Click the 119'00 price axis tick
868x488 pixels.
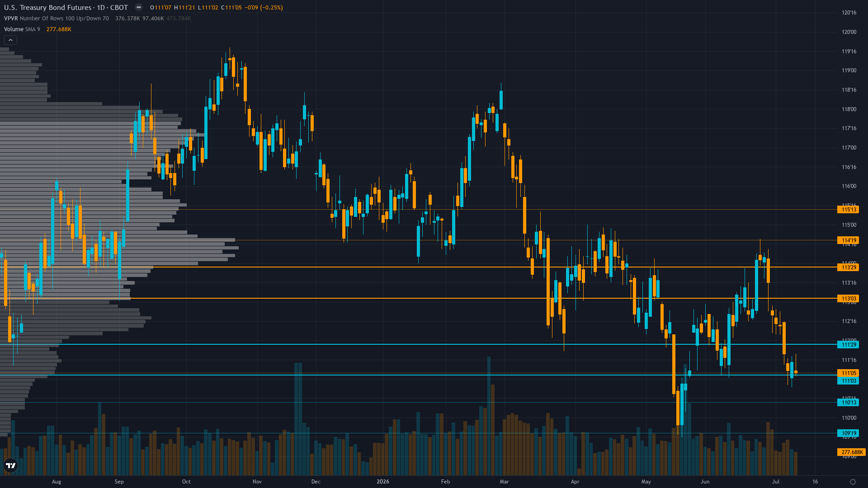(849, 70)
